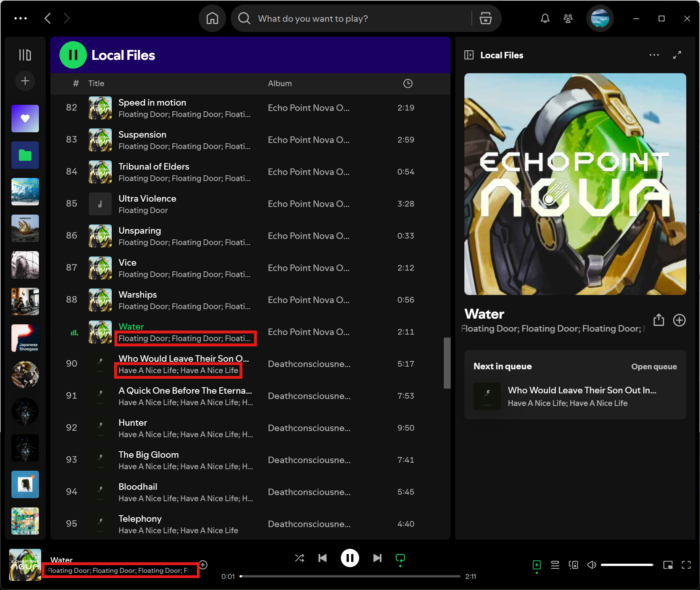Collapse the Now Playing view panel
Viewport: 700px width, 590px height.
(x=469, y=55)
